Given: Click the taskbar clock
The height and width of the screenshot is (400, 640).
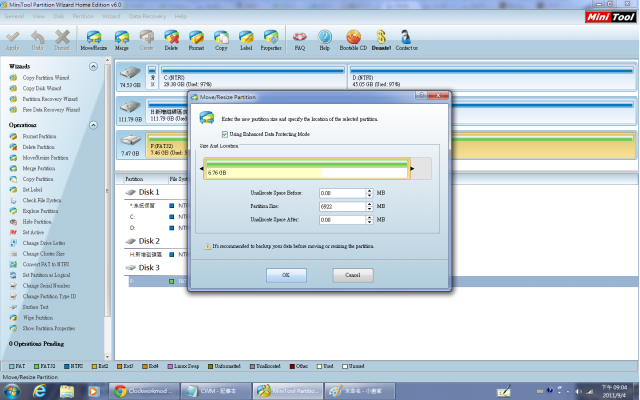Looking at the screenshot, I should [x=613, y=391].
